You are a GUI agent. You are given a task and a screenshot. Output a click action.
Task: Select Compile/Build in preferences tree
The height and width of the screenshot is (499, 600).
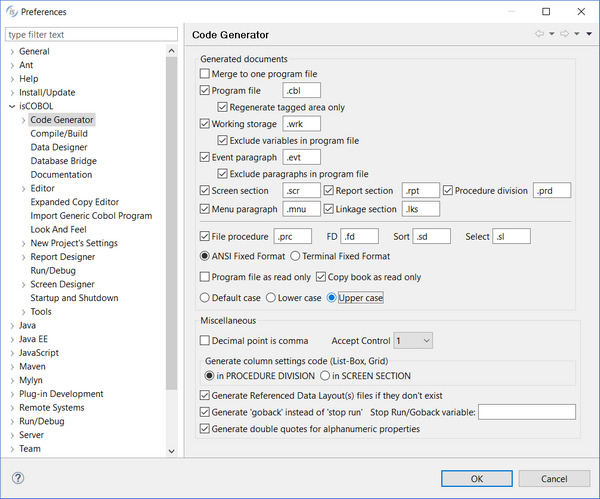[x=59, y=133]
